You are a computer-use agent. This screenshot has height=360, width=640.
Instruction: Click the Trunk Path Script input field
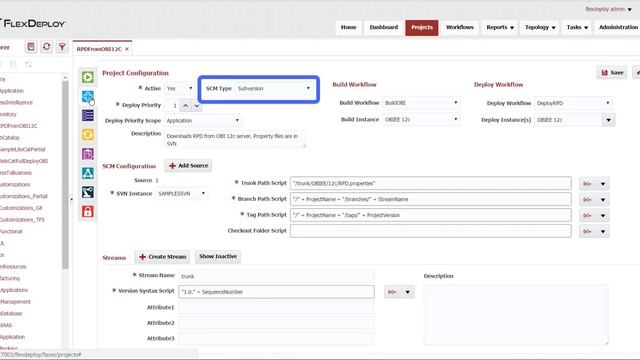(431, 183)
